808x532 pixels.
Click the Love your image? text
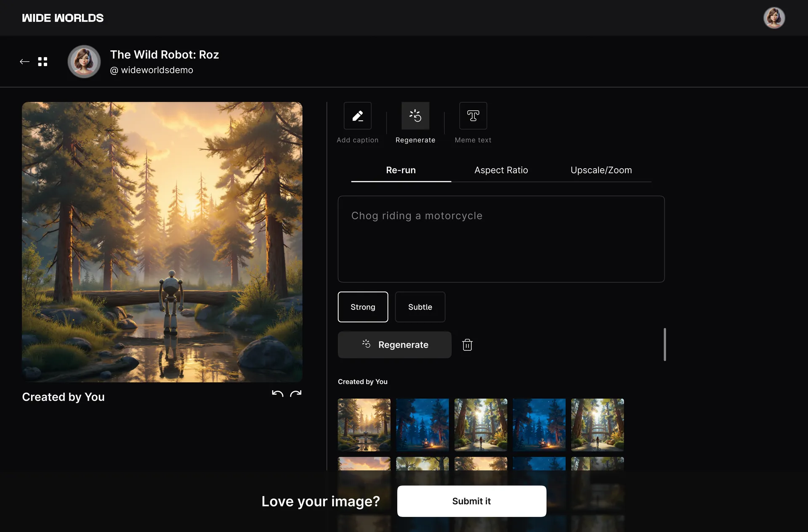click(321, 501)
